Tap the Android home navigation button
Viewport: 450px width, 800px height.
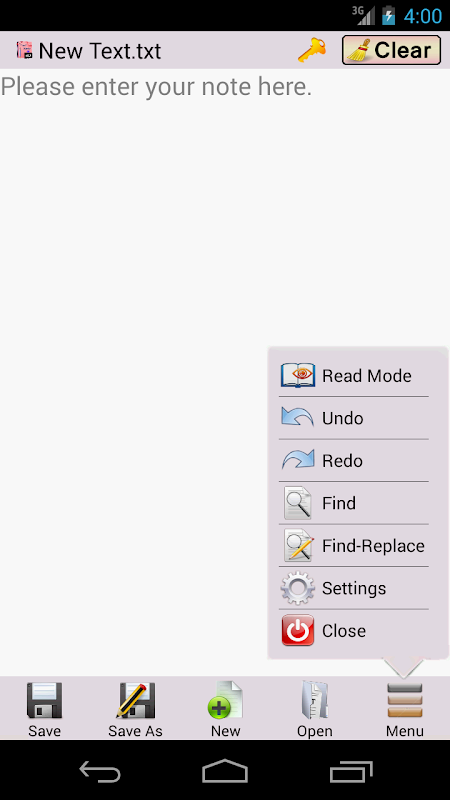[225, 771]
